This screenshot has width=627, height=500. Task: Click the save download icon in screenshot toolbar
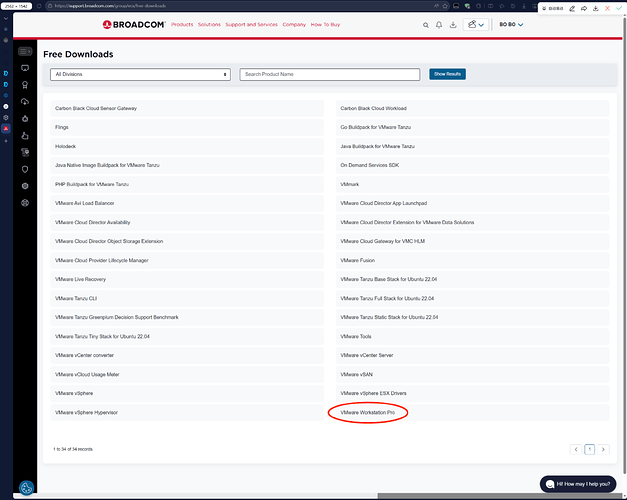[x=595, y=8]
